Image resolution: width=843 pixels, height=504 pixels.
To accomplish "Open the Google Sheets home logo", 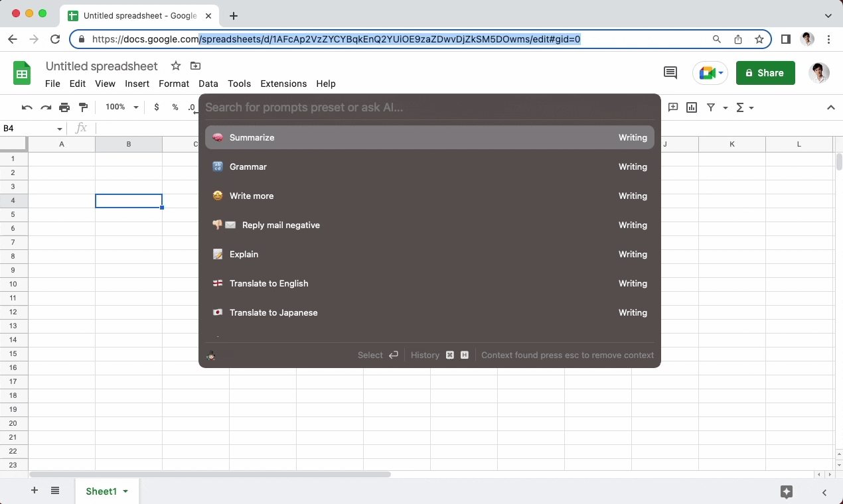I will (x=23, y=73).
